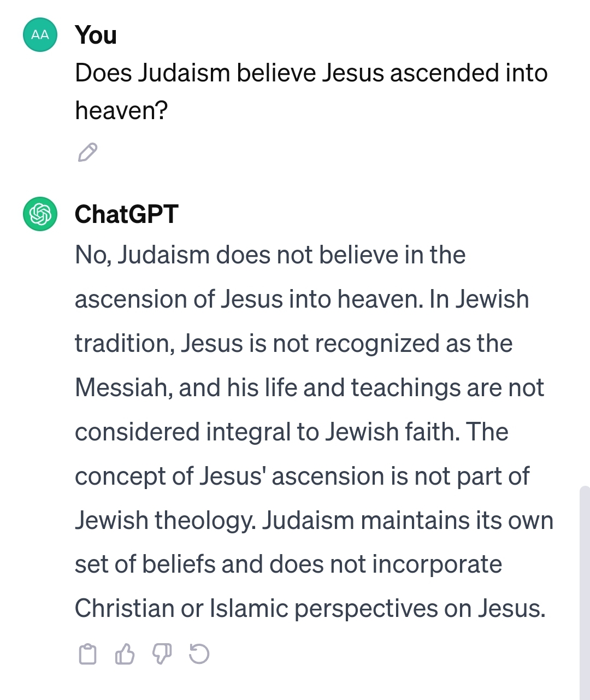Viewport: 590px width, 700px height.
Task: Click the thumbs down icon
Action: [x=162, y=654]
